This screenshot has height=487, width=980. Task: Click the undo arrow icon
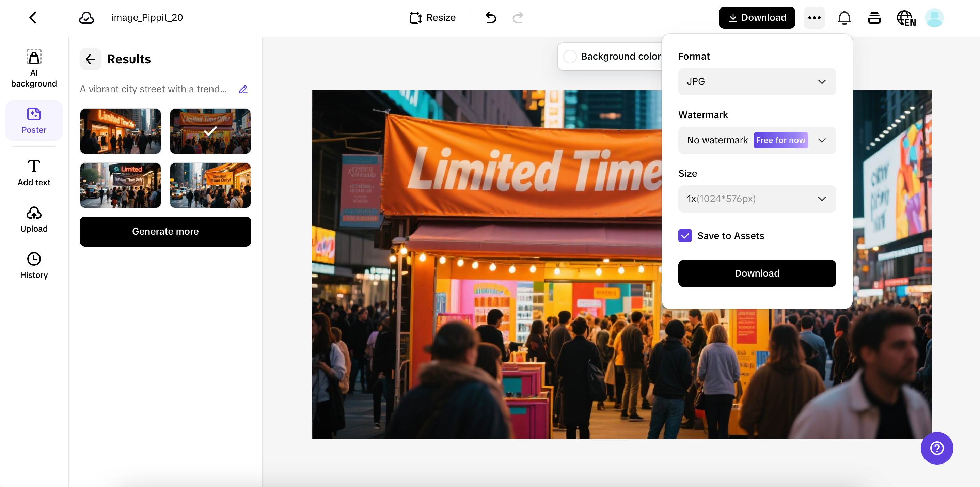(491, 17)
